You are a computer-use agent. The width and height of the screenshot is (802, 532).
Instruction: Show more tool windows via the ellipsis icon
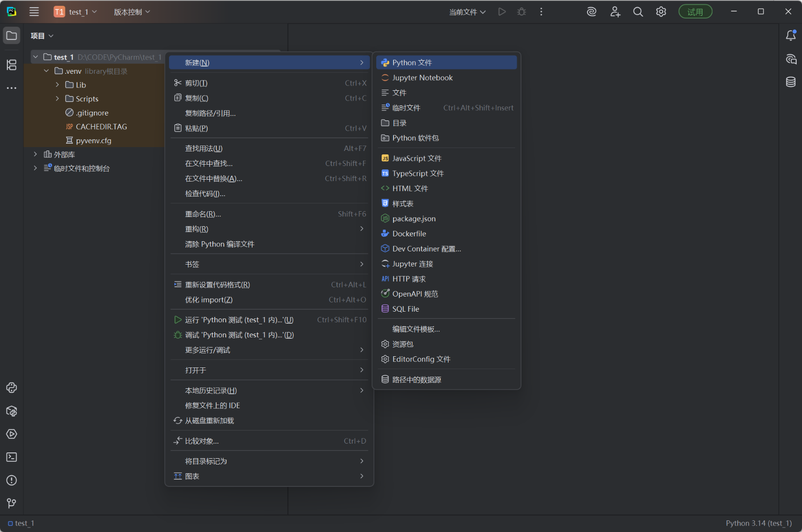(12, 88)
